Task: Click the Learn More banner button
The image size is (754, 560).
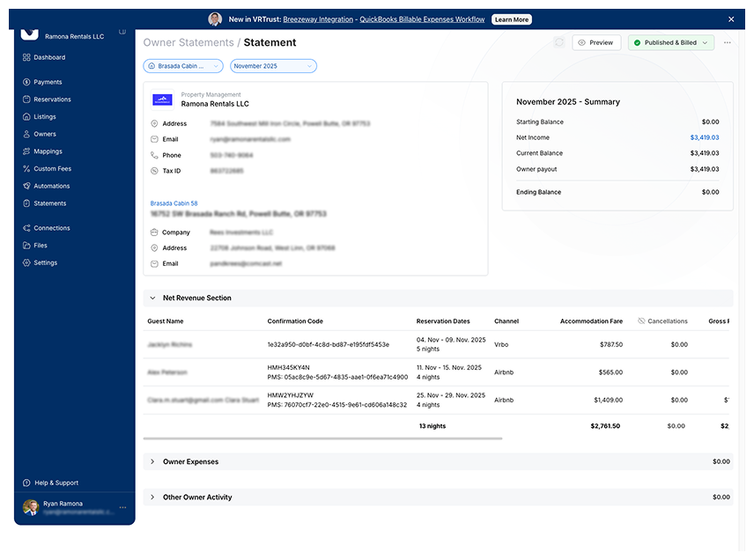Action: (x=511, y=19)
